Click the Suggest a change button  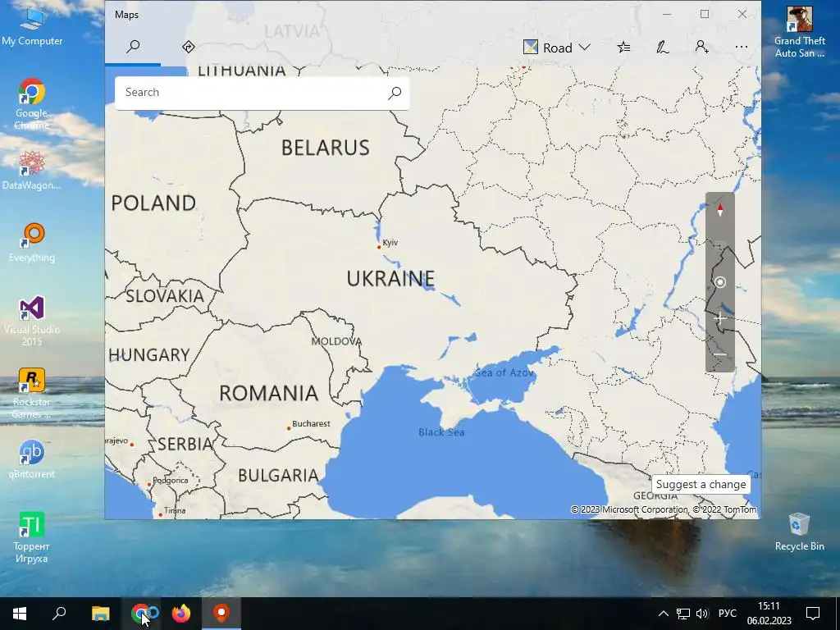[x=701, y=484]
